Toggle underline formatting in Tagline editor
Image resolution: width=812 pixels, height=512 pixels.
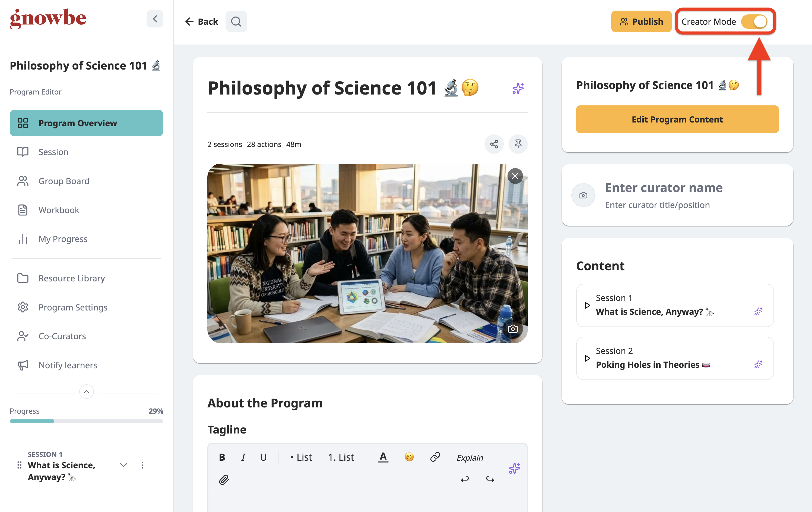(263, 457)
